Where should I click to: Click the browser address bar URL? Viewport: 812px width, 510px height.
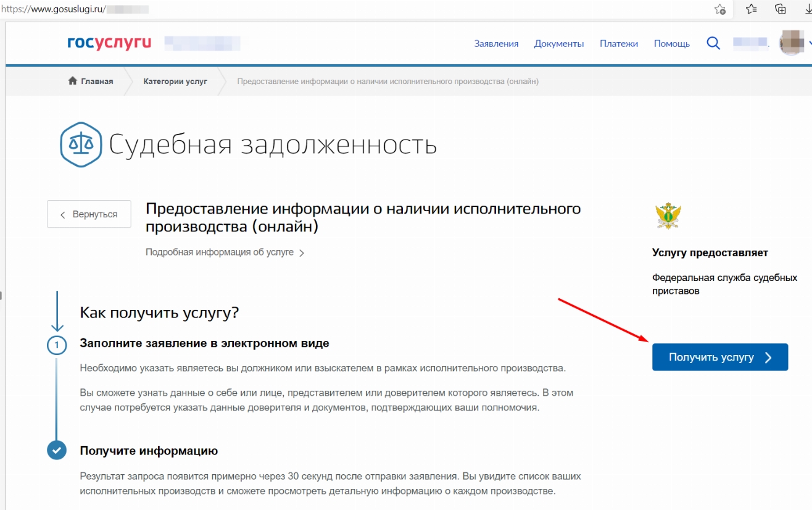[x=75, y=9]
